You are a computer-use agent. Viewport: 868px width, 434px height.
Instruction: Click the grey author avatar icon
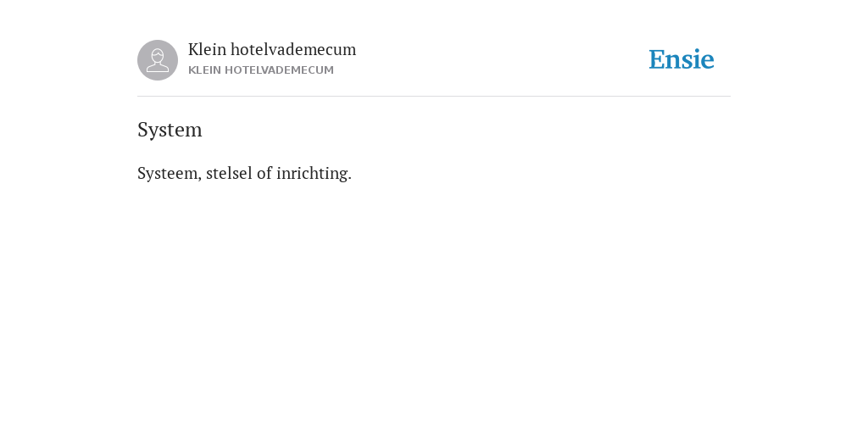click(158, 60)
